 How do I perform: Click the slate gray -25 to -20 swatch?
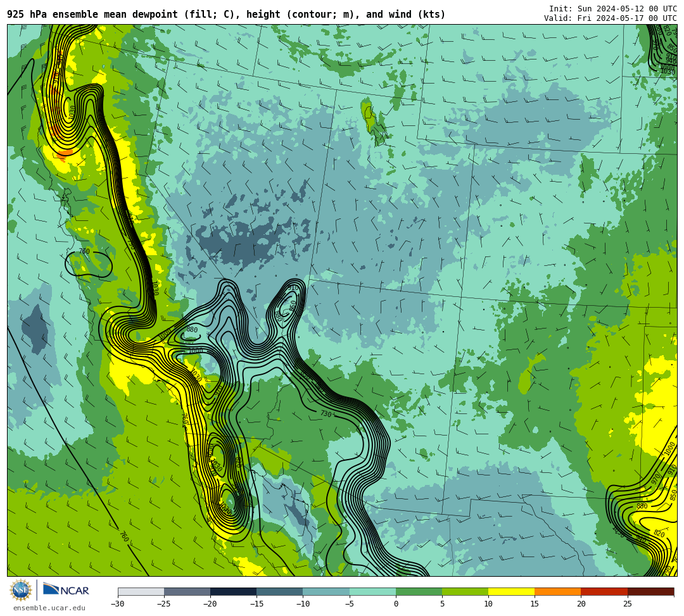coord(187,591)
